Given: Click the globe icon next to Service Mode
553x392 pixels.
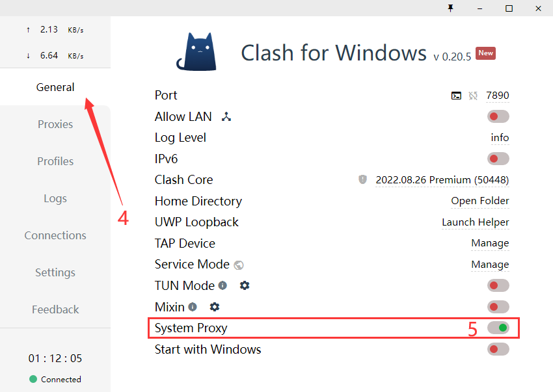Looking at the screenshot, I should click(239, 265).
